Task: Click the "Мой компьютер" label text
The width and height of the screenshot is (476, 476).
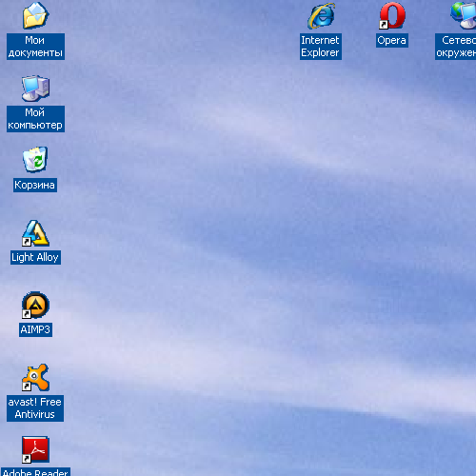Action: tap(35, 119)
